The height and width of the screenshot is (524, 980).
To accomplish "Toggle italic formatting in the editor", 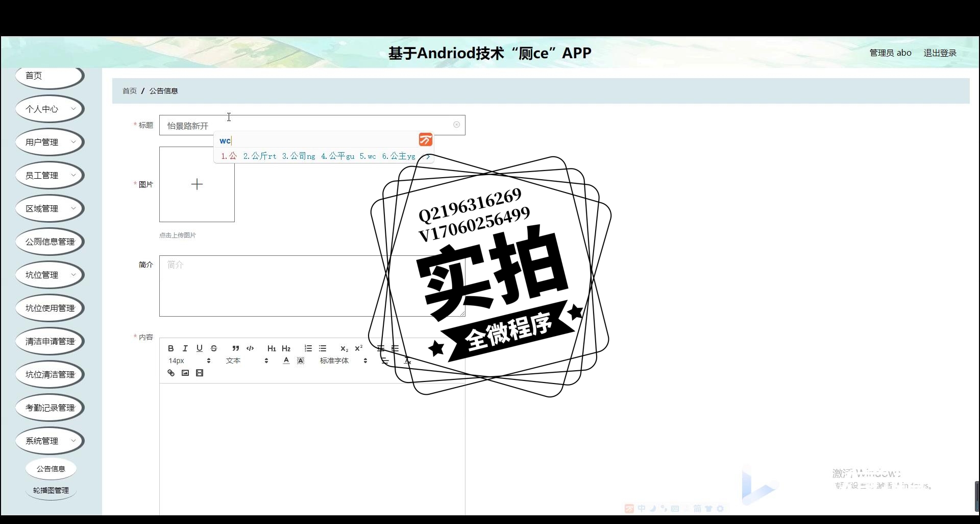I will click(x=185, y=348).
